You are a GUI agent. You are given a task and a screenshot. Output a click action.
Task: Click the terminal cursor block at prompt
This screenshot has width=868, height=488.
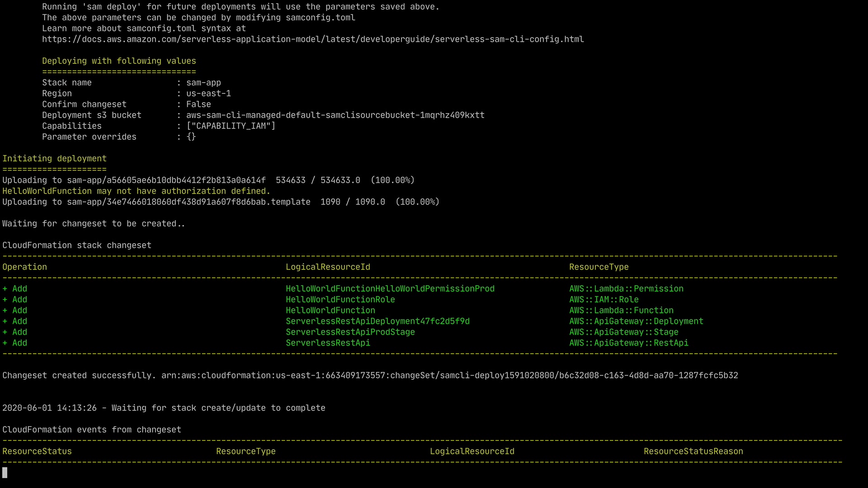click(x=5, y=473)
